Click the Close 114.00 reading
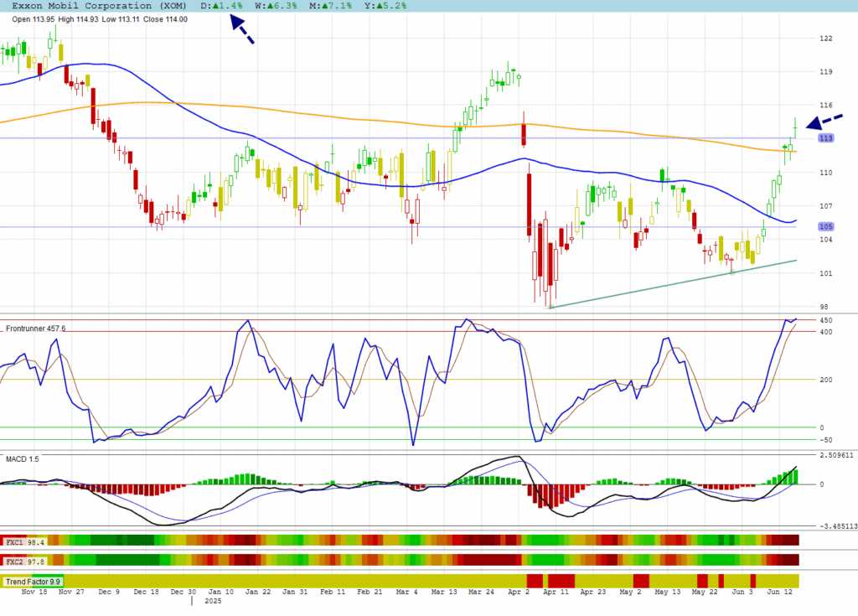Image resolution: width=858 pixels, height=616 pixels. [x=165, y=19]
